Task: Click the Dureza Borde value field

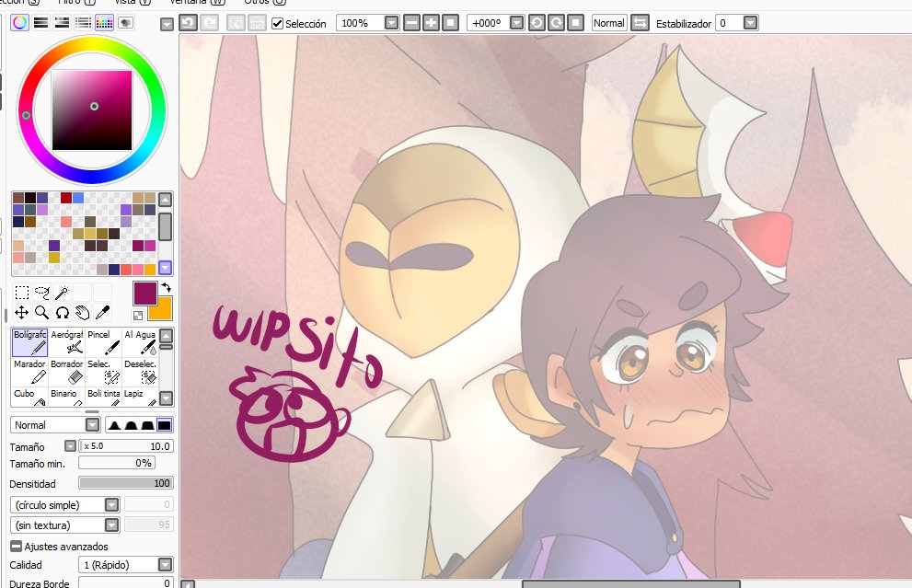Action: tap(126, 582)
